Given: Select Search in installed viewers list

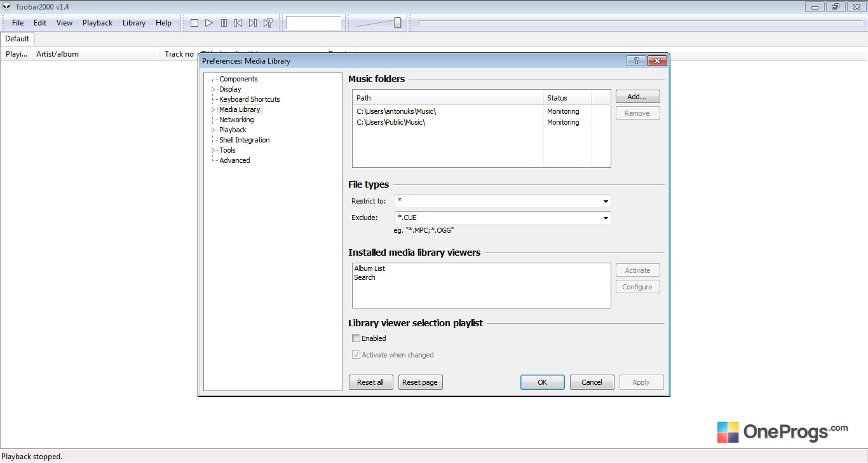Looking at the screenshot, I should pyautogui.click(x=365, y=277).
